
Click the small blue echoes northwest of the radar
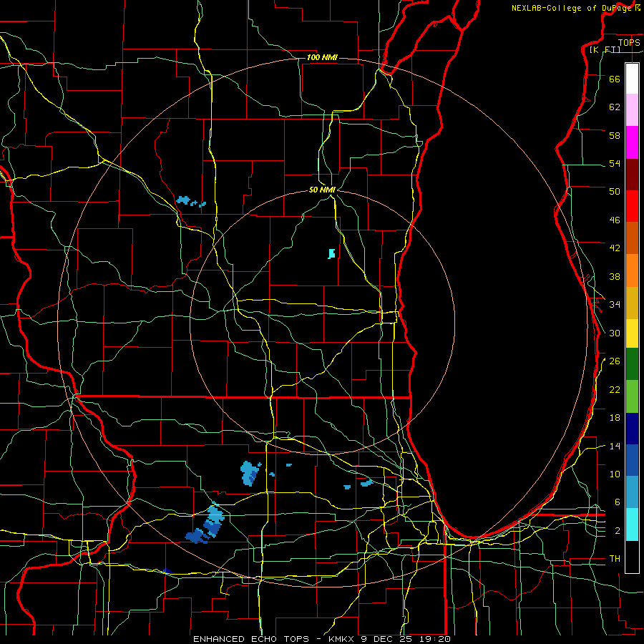point(191,201)
